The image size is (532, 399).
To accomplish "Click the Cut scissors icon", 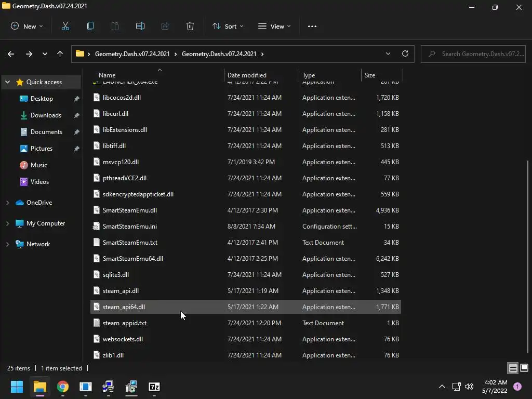I will (x=65, y=26).
